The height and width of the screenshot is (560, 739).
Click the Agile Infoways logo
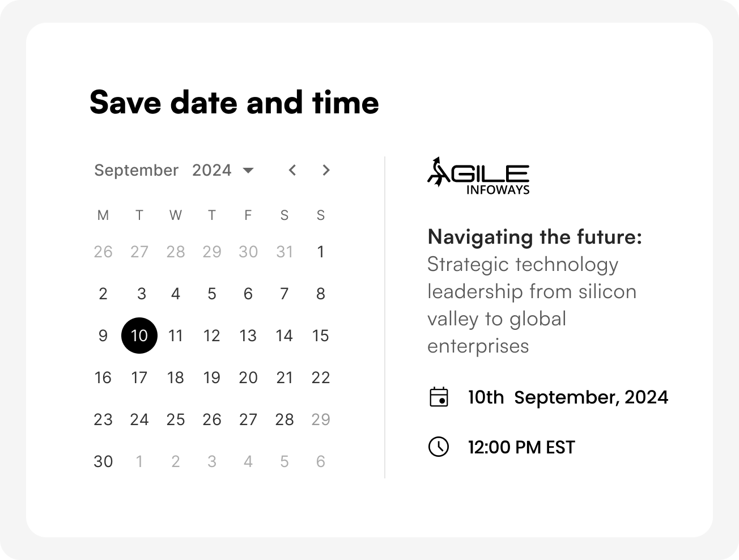[x=478, y=176]
